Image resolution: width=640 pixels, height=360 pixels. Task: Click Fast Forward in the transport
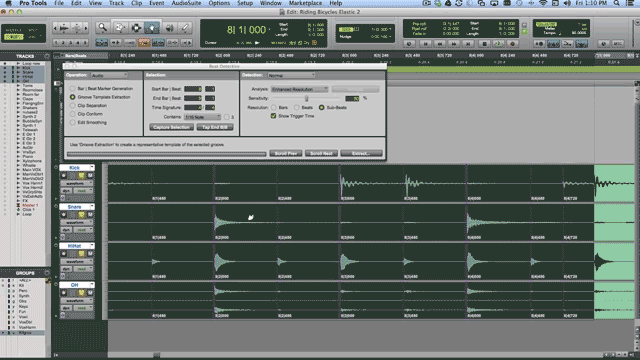[x=454, y=44]
